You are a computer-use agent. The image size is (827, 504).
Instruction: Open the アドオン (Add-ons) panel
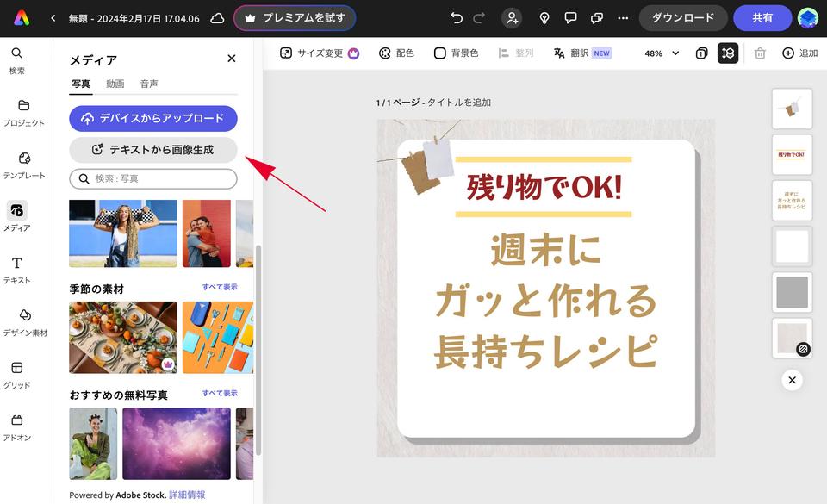(17, 426)
